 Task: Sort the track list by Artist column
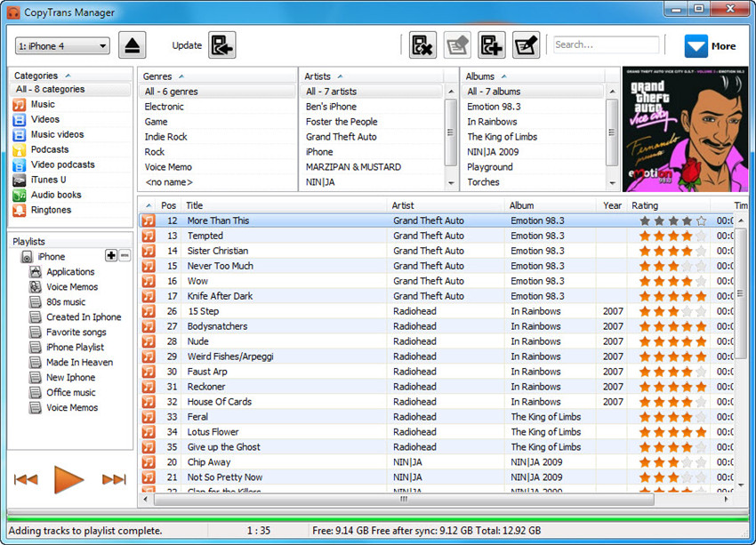[x=445, y=205]
